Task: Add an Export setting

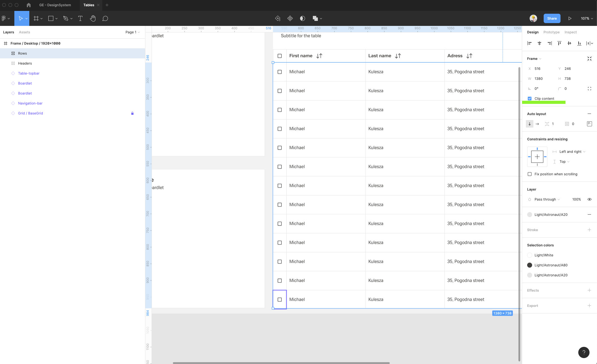Action: pyautogui.click(x=589, y=306)
